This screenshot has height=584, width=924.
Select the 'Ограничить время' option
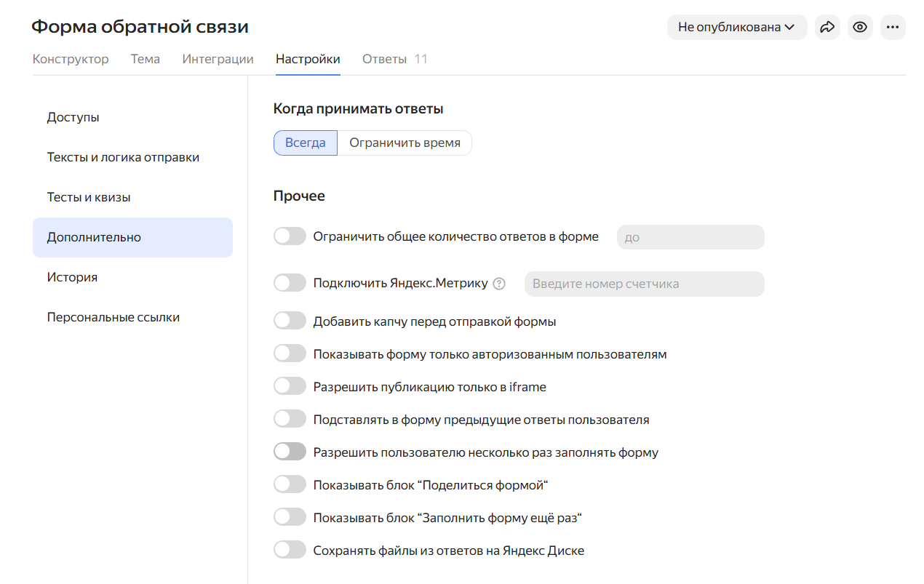point(405,143)
